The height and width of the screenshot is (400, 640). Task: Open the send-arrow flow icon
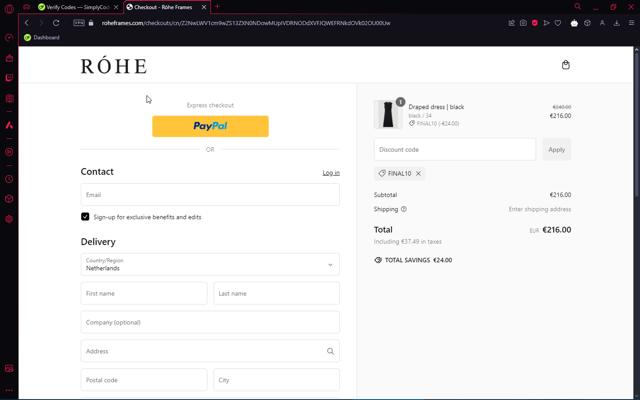coord(546,23)
